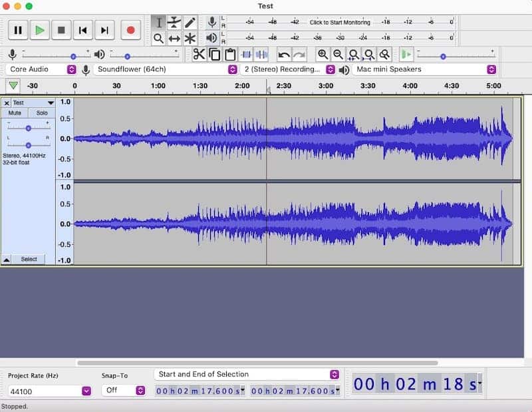Undo the last action

point(284,55)
